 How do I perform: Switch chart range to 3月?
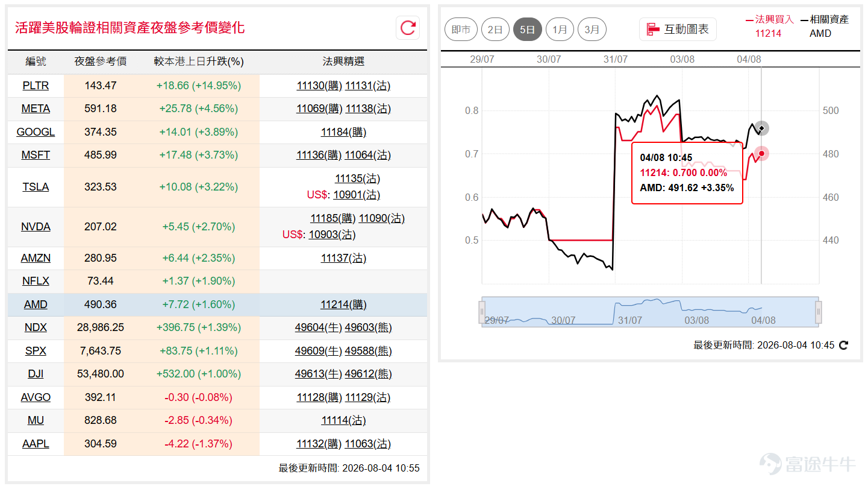tap(592, 30)
